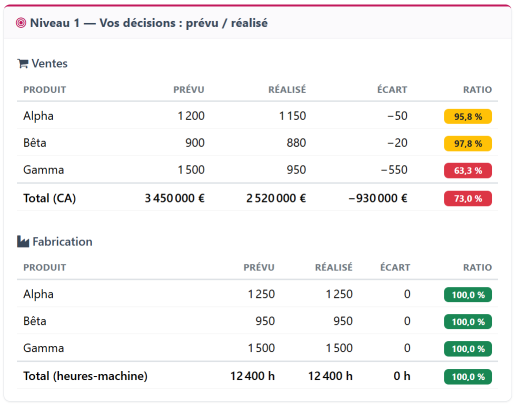Click the Ventes ÉCART column header
Viewport: 516px width, 405px height.
(392, 89)
